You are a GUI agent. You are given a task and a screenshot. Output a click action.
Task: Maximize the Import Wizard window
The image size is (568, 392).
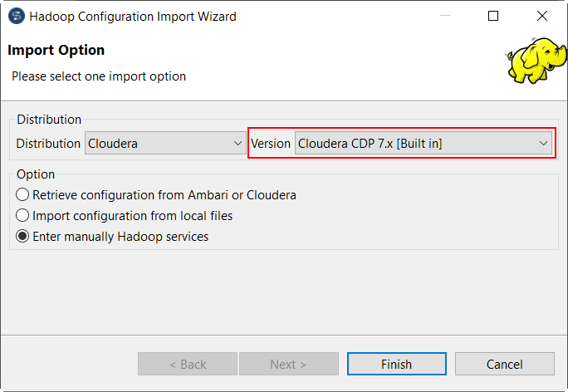493,16
